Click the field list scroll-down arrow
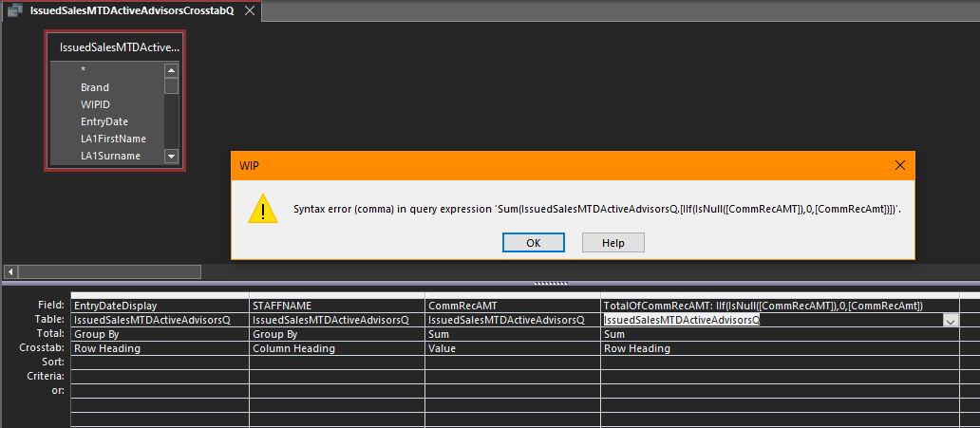Viewport: 980px width, 428px height. pyautogui.click(x=171, y=157)
